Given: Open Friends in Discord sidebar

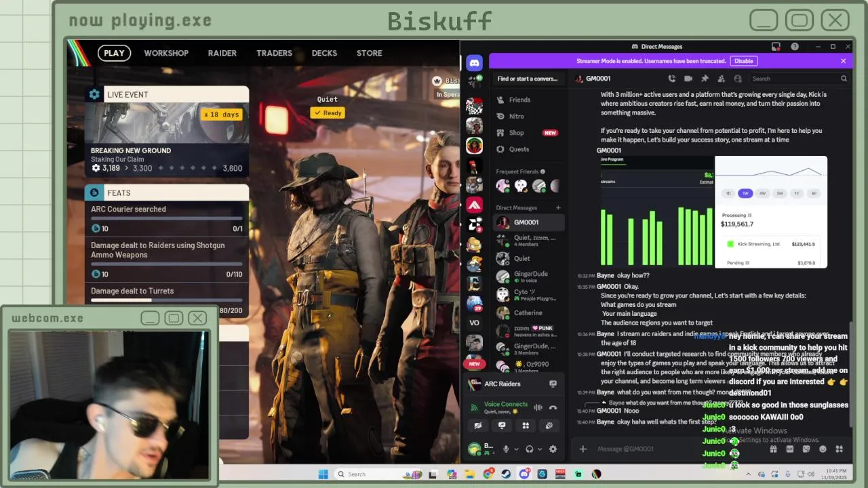Looking at the screenshot, I should [528, 100].
